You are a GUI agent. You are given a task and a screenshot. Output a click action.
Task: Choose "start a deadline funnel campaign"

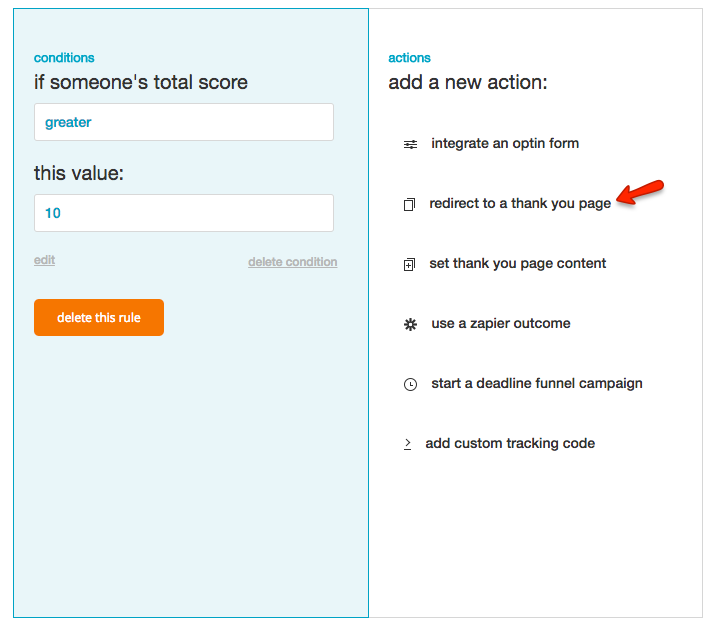coord(537,383)
